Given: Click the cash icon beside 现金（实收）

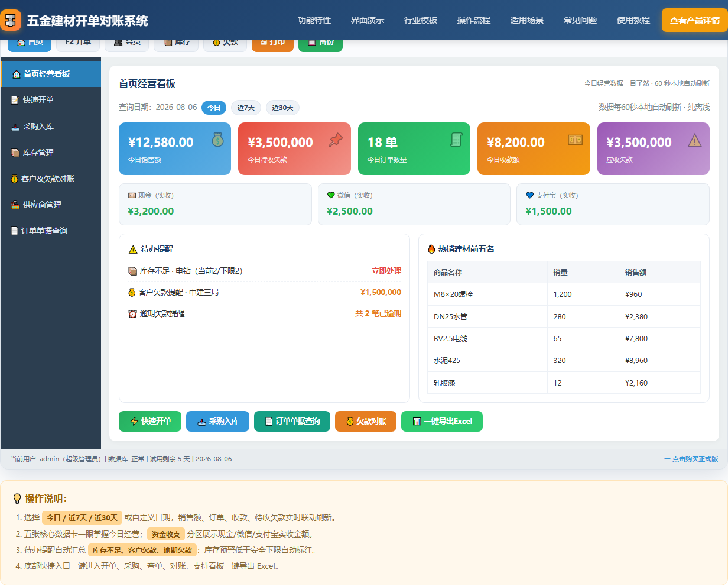Looking at the screenshot, I should pos(132,195).
